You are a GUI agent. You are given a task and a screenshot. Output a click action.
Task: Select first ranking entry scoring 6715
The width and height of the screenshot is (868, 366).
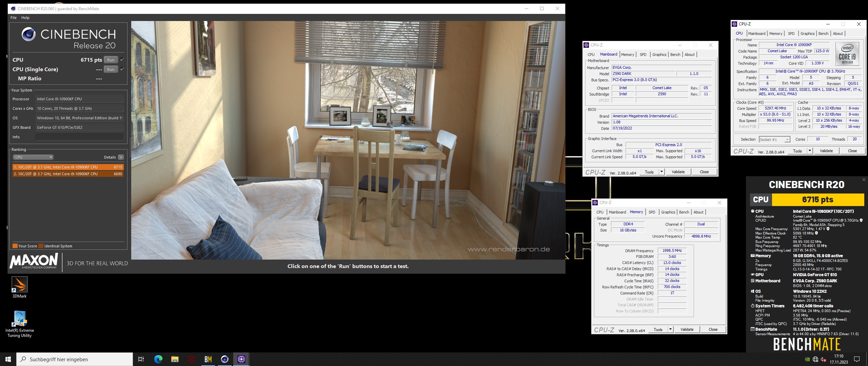(x=68, y=167)
